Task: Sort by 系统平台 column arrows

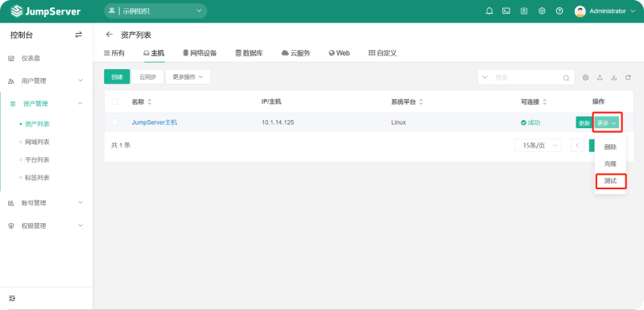Action: point(420,101)
